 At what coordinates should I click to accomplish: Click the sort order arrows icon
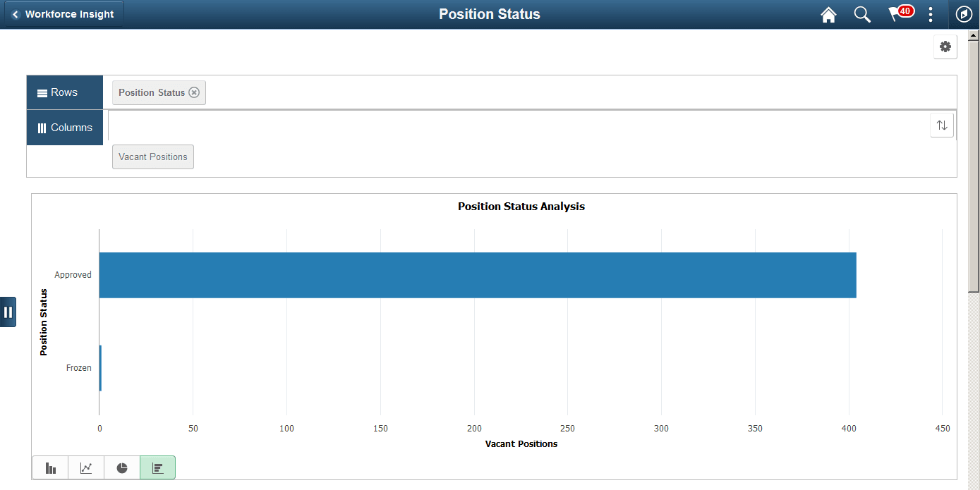pos(941,125)
